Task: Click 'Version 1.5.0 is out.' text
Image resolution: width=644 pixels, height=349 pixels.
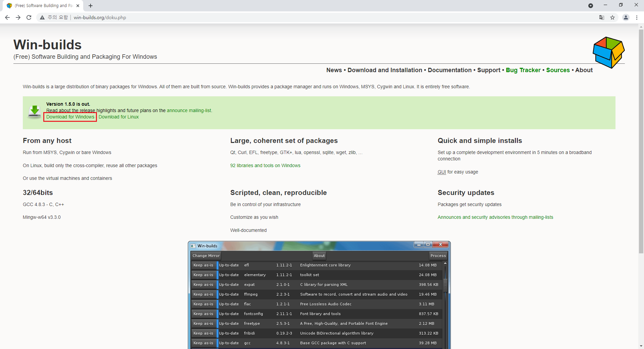Action: click(x=68, y=104)
